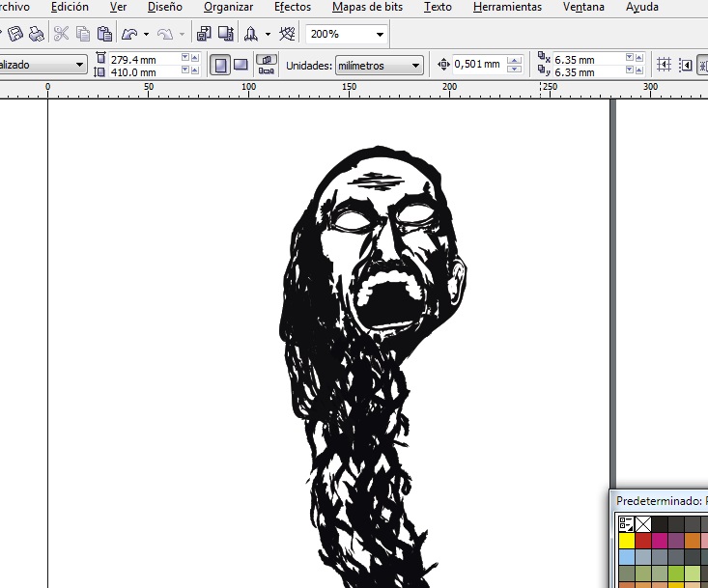The width and height of the screenshot is (708, 588).
Task: Pick the bright green color swatch
Action: tap(676, 573)
